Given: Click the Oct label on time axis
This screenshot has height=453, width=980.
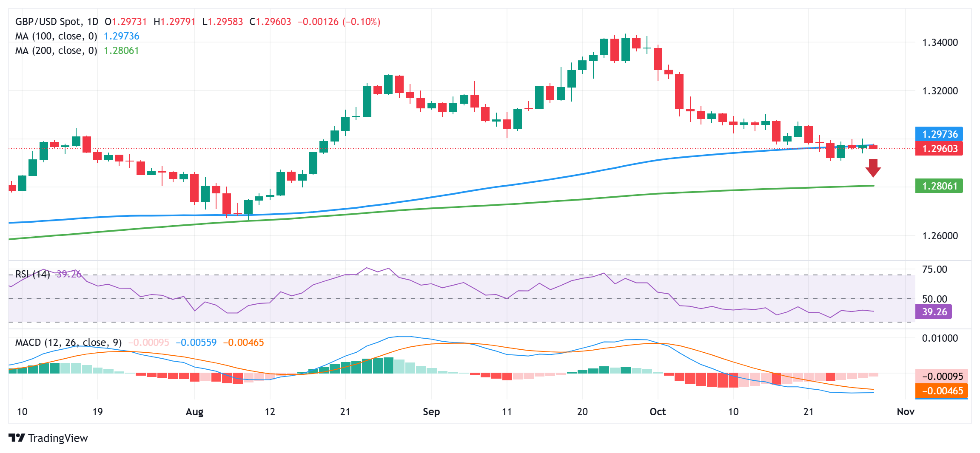Looking at the screenshot, I should [x=658, y=412].
